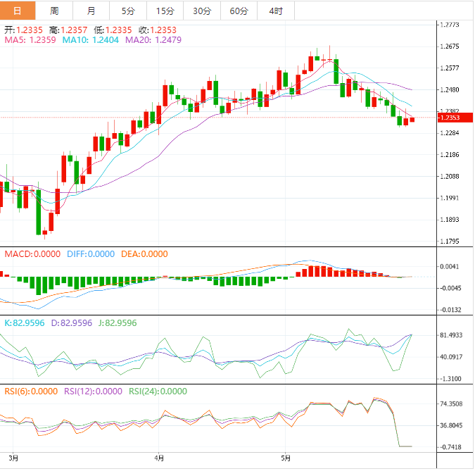Click the 4月 date marker on time axis
This screenshot has width=475, height=476.
159,458
